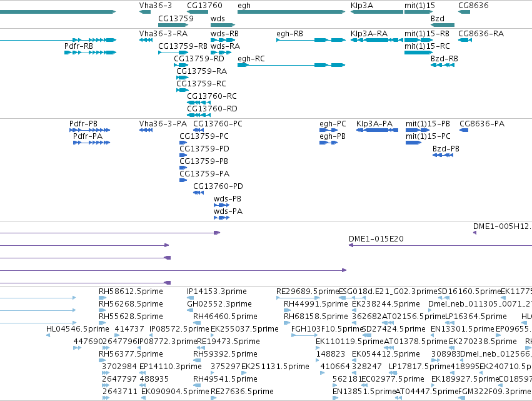
Task: Select the Bzd-RB transcript label
Action: coord(444,58)
